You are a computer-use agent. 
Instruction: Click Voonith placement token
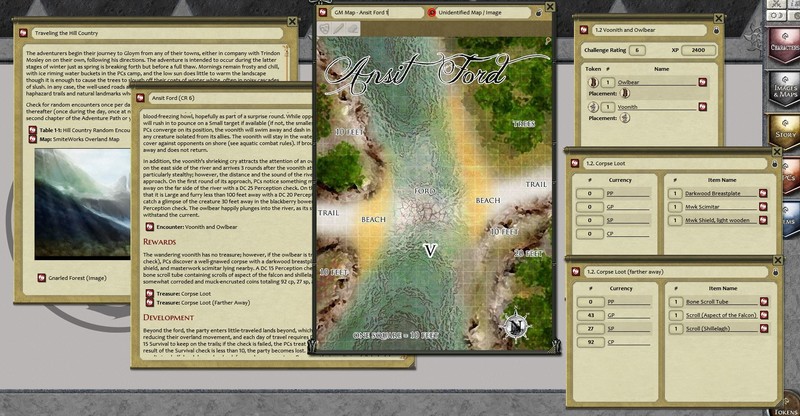(x=624, y=118)
